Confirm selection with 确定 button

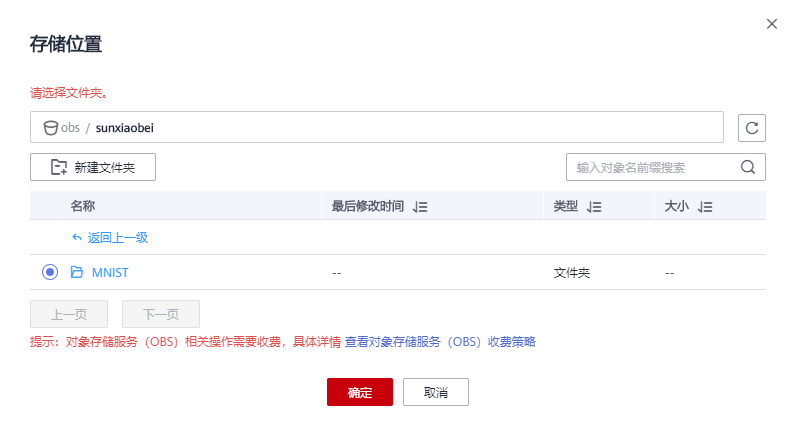tap(360, 392)
